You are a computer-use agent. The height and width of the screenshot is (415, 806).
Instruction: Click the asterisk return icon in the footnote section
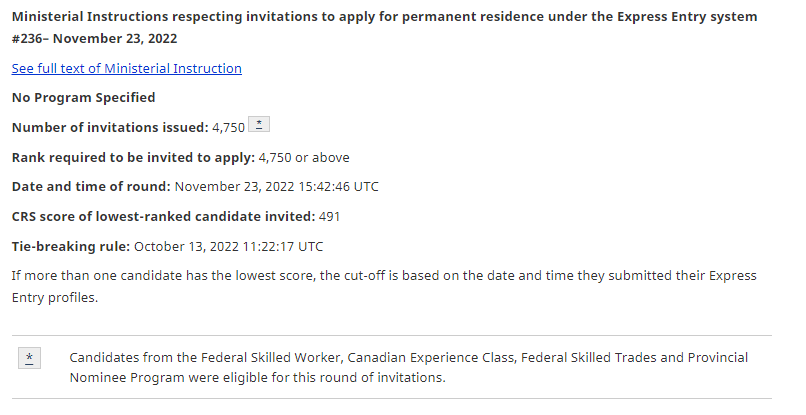(29, 358)
